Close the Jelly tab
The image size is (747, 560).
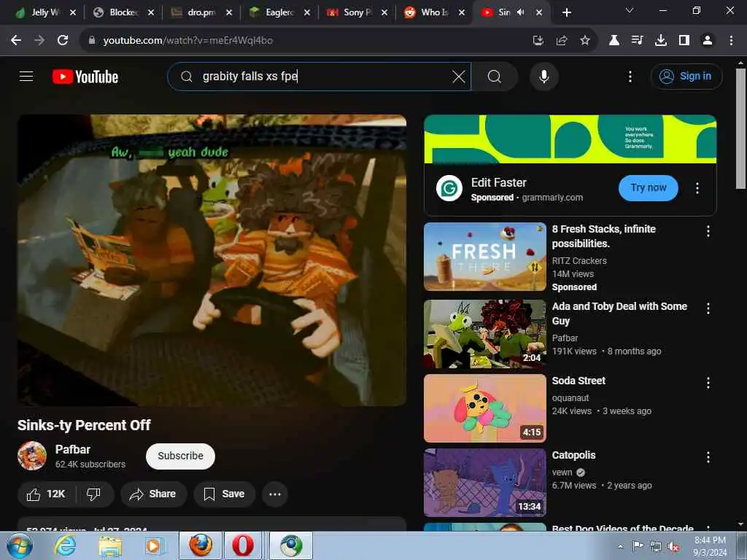tap(73, 12)
